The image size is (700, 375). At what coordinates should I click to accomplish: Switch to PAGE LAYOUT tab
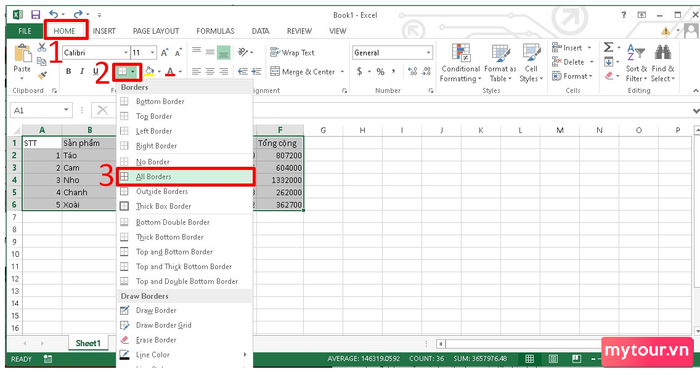156,31
